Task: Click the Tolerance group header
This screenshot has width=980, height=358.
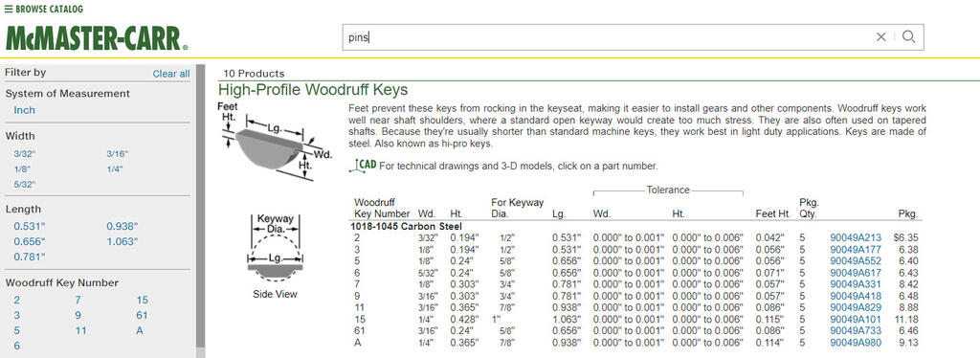Action: click(x=668, y=190)
